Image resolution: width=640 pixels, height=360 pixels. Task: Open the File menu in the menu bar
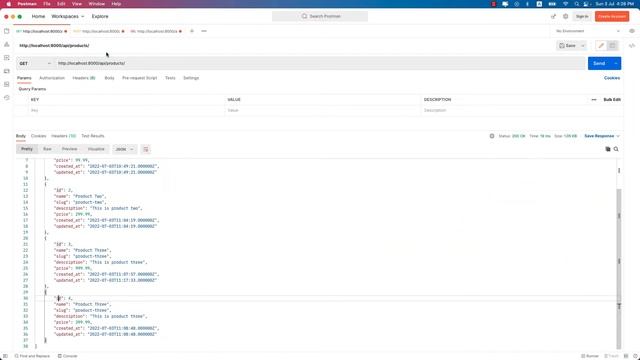47,4
